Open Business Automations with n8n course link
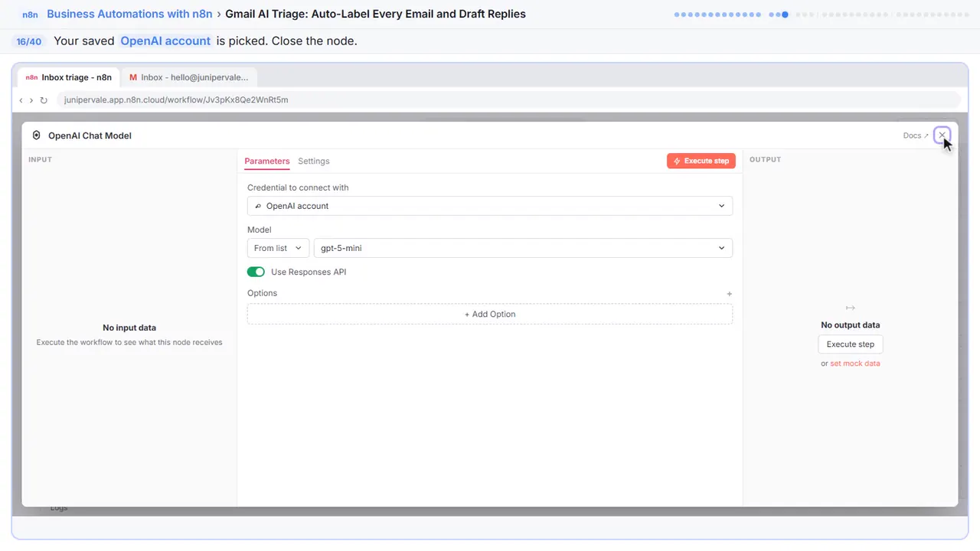The image size is (980, 551). click(x=129, y=14)
